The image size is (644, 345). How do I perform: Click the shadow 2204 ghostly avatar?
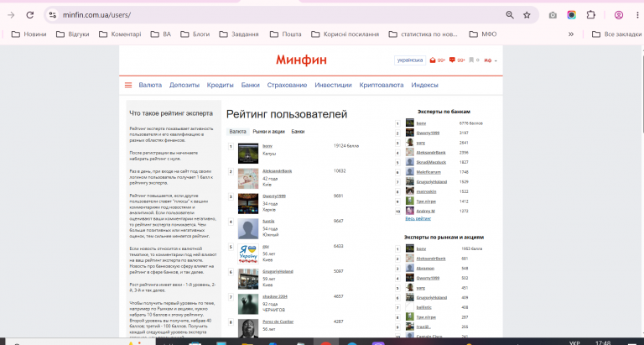(248, 304)
